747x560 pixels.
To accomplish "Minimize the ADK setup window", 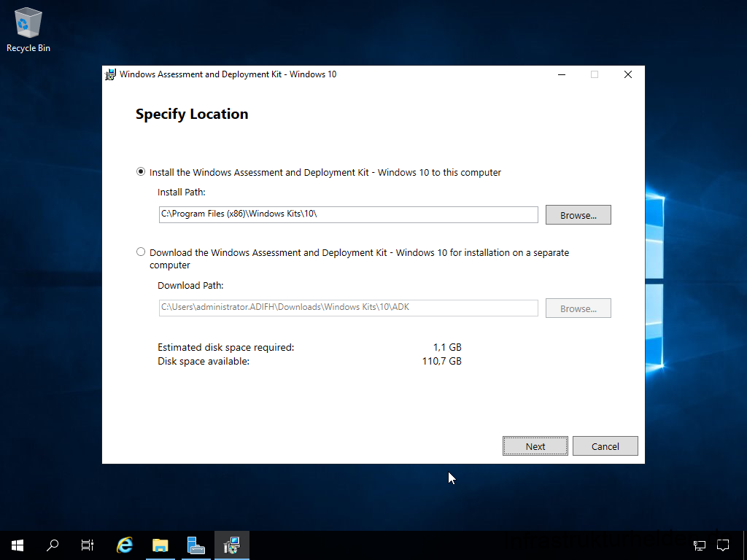I will [x=562, y=75].
